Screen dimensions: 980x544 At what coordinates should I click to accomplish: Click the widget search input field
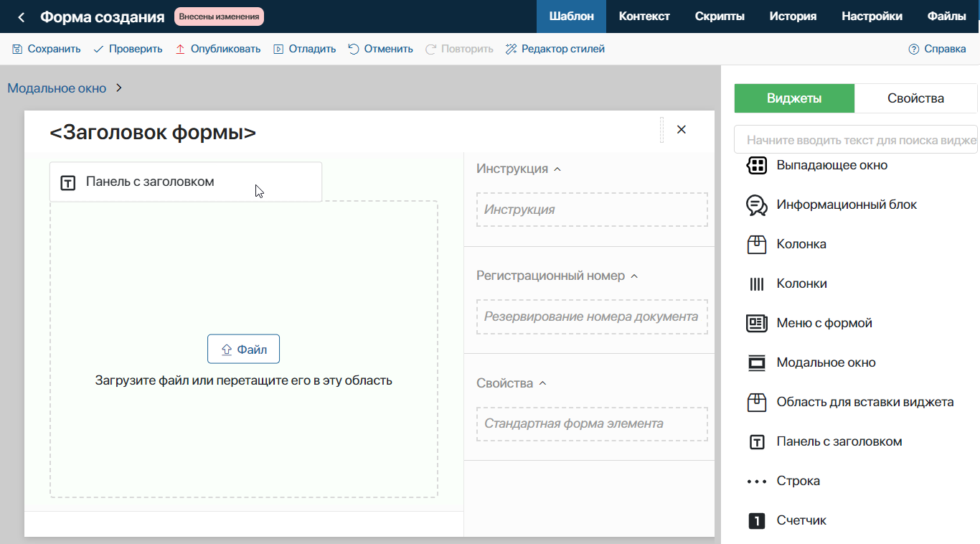pos(856,140)
